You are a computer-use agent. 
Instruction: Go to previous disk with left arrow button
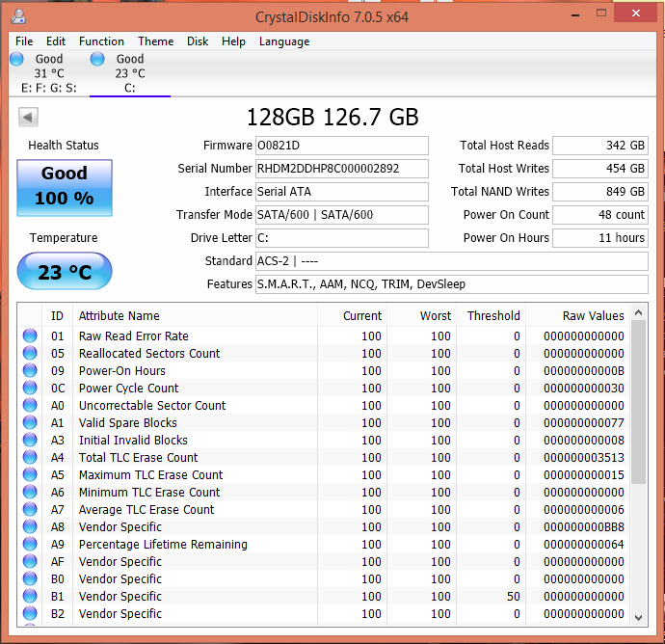[x=28, y=117]
